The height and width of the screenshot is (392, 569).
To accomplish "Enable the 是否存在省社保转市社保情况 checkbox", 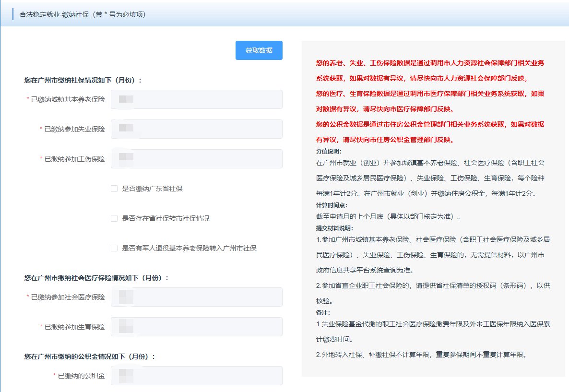I will tap(114, 218).
